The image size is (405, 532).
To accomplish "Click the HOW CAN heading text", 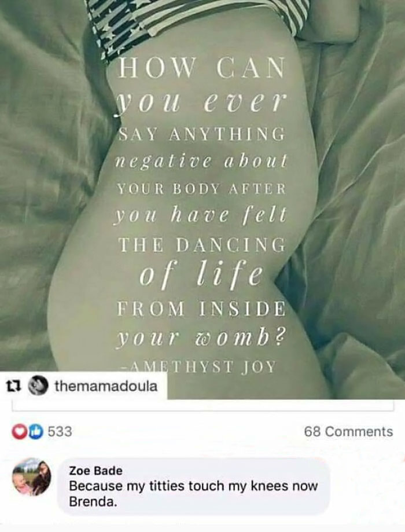I will [x=201, y=68].
